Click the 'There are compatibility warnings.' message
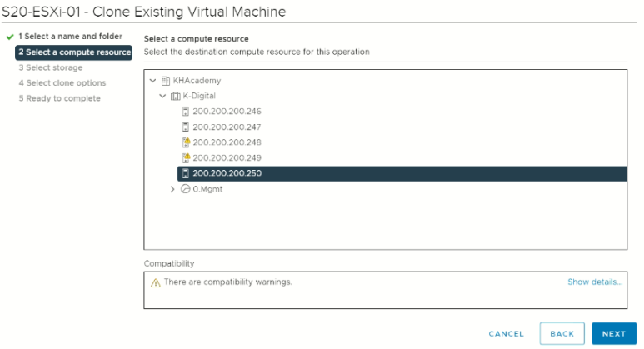 coord(228,282)
